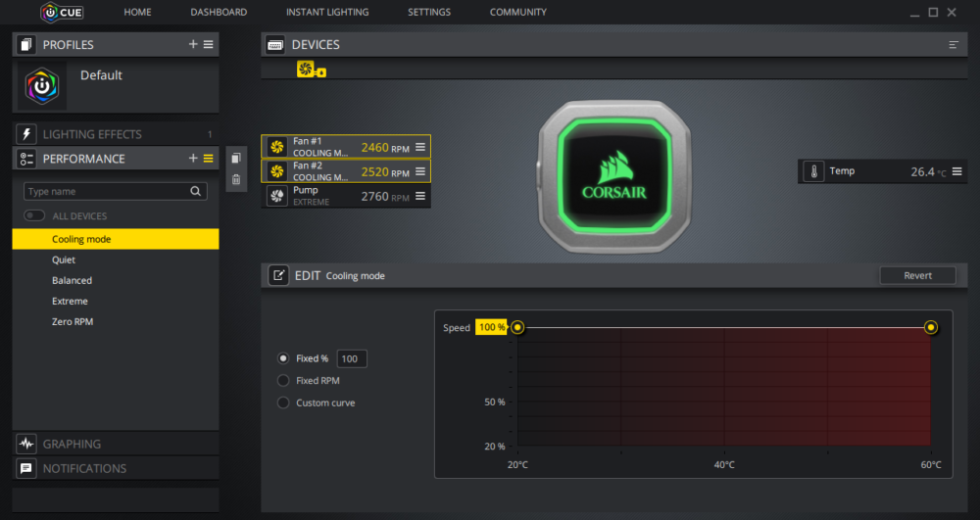Image resolution: width=980 pixels, height=520 pixels.
Task: Select the yellow cooler device icon
Action: (311, 70)
